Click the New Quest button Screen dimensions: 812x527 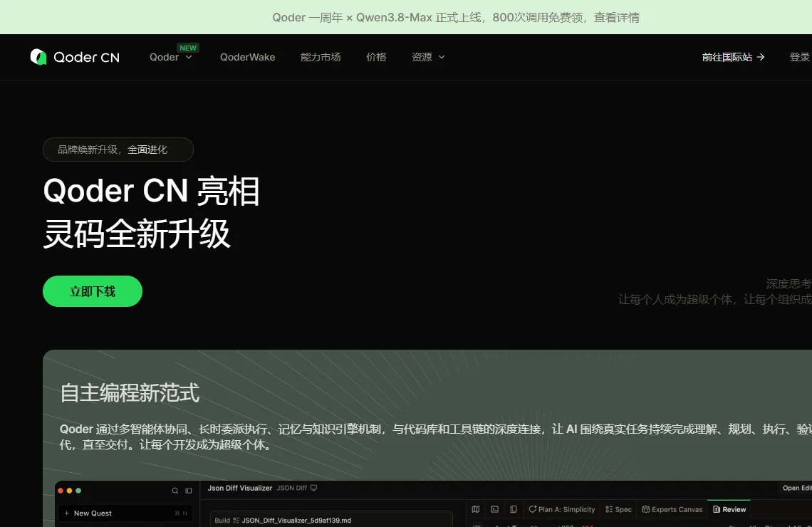125,513
